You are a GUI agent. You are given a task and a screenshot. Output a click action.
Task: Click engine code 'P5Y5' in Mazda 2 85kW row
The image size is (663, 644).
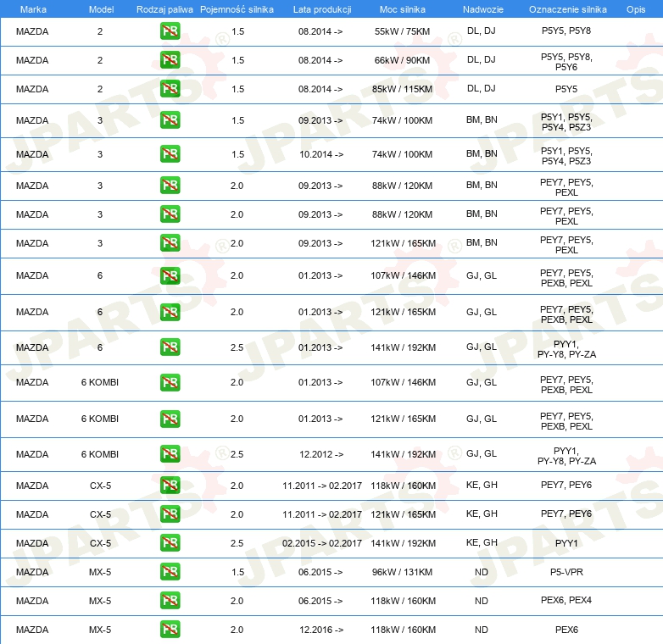(566, 89)
